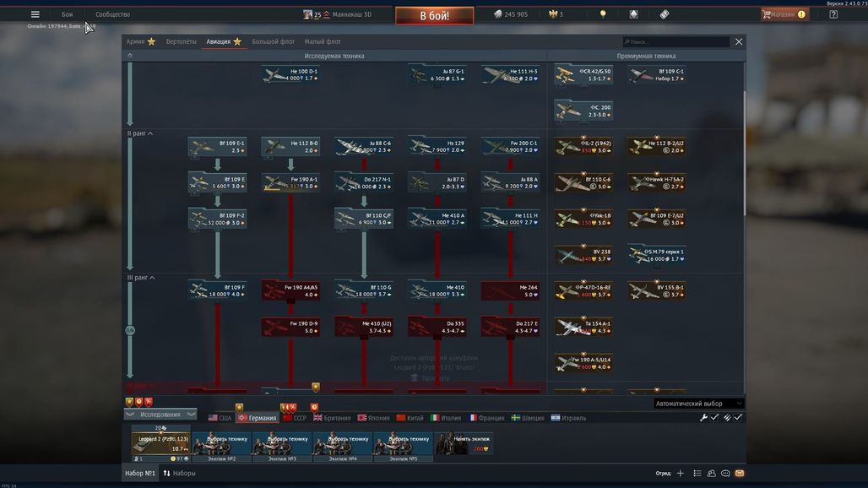Image resolution: width=868 pixels, height=488 pixels.
Task: Select the Me 410 A aircraft
Action: point(437,219)
